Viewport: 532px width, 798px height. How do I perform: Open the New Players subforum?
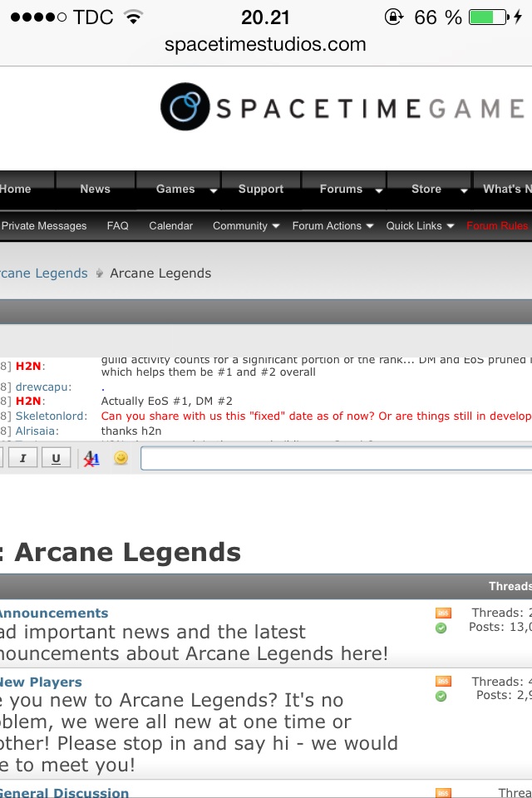(x=41, y=682)
